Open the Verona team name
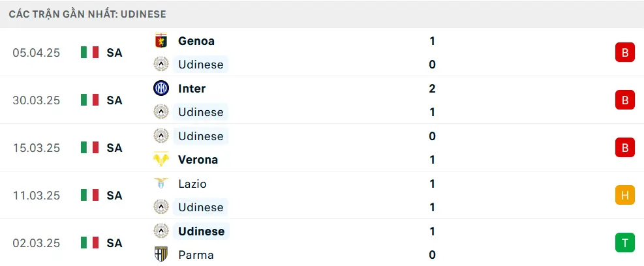Screen dimensions: 644x266 coord(198,160)
